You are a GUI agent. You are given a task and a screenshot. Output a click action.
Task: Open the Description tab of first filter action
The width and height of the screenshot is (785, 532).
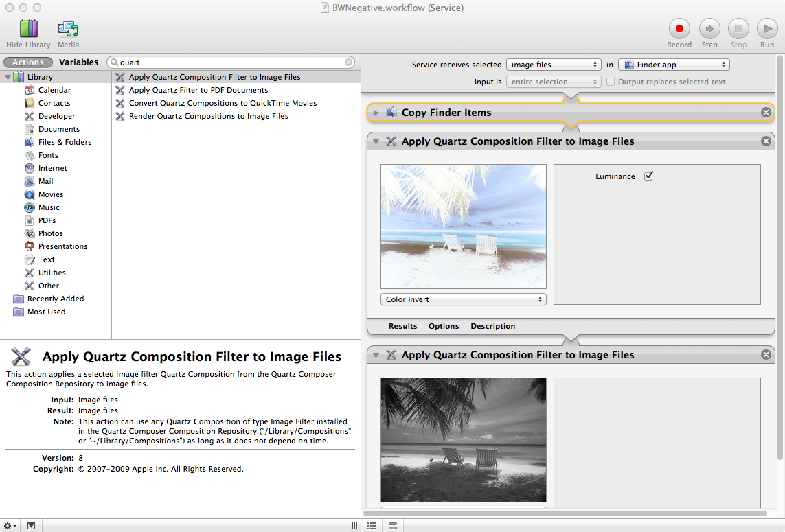point(492,326)
